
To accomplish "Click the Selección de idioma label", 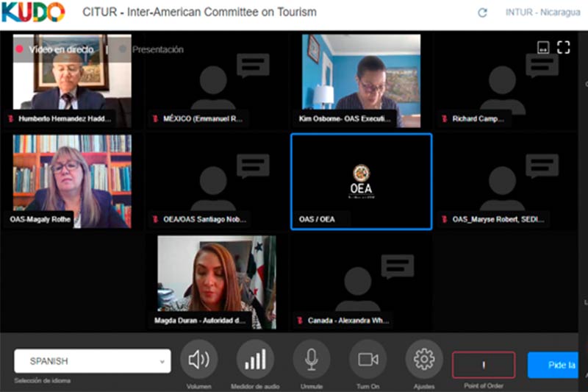I will click(43, 380).
